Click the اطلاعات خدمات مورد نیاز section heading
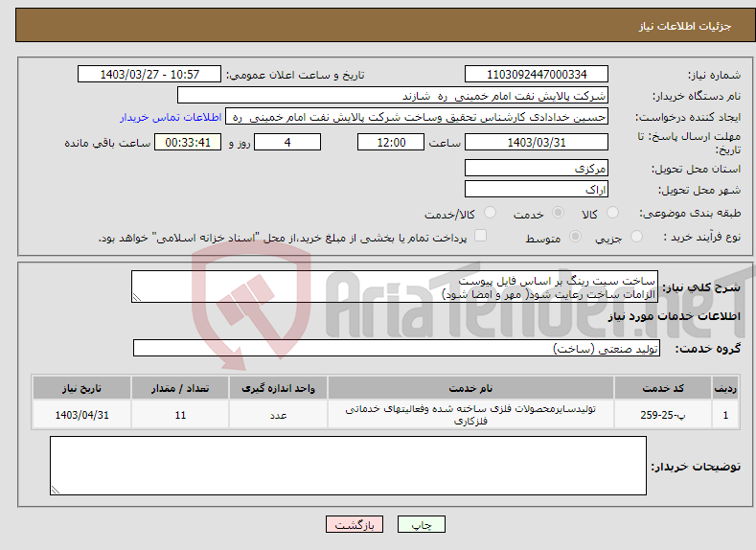Image resolution: width=756 pixels, height=550 pixels. [674, 317]
